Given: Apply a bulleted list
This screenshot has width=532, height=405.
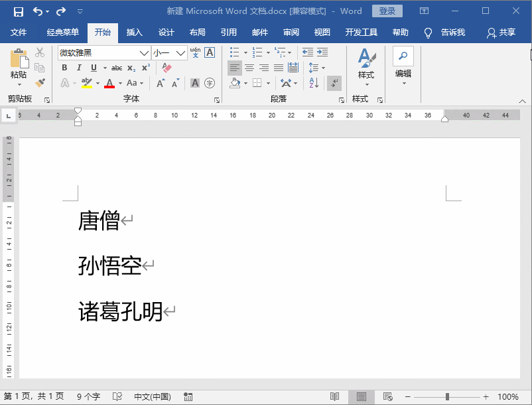Looking at the screenshot, I should pyautogui.click(x=234, y=52).
